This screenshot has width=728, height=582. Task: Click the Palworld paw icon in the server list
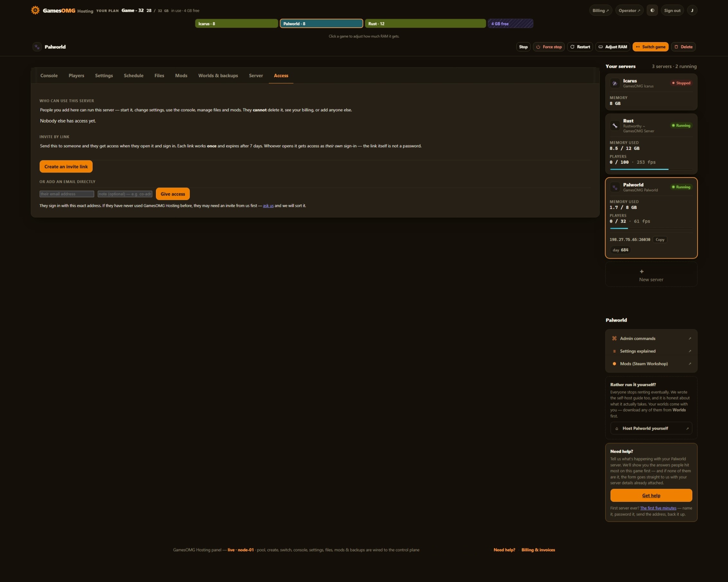(x=615, y=187)
